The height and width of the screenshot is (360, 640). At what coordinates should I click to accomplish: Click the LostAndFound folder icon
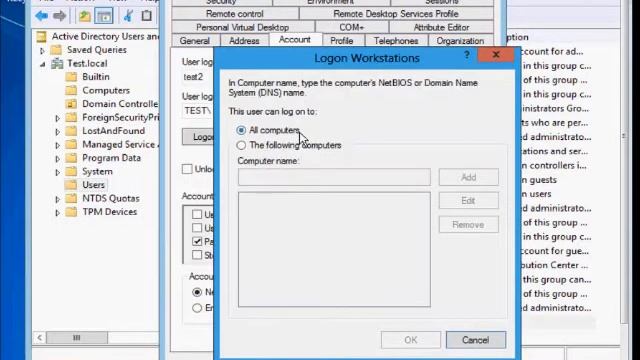pyautogui.click(x=71, y=131)
